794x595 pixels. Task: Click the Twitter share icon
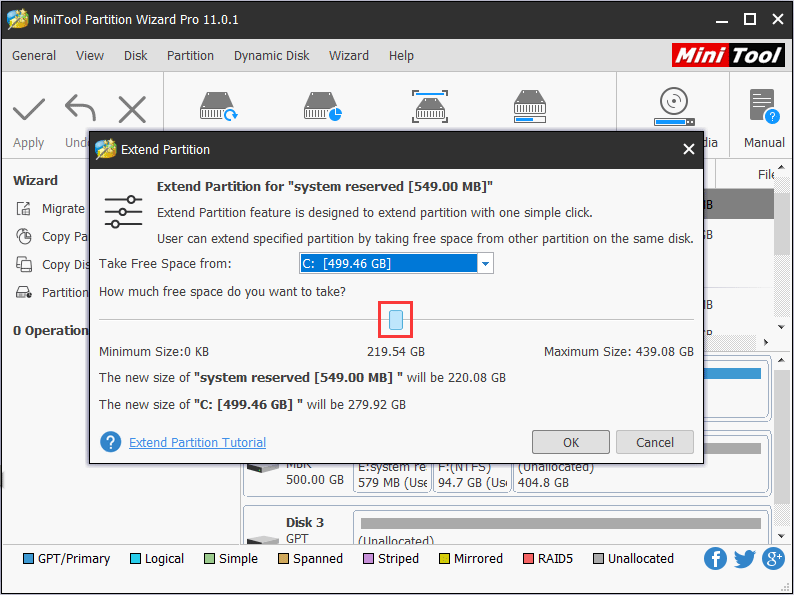click(744, 559)
